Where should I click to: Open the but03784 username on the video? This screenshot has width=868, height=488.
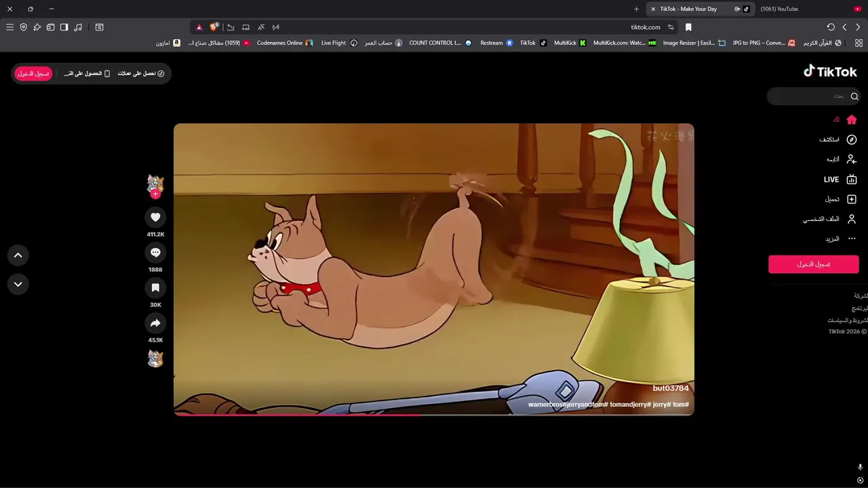tap(671, 388)
